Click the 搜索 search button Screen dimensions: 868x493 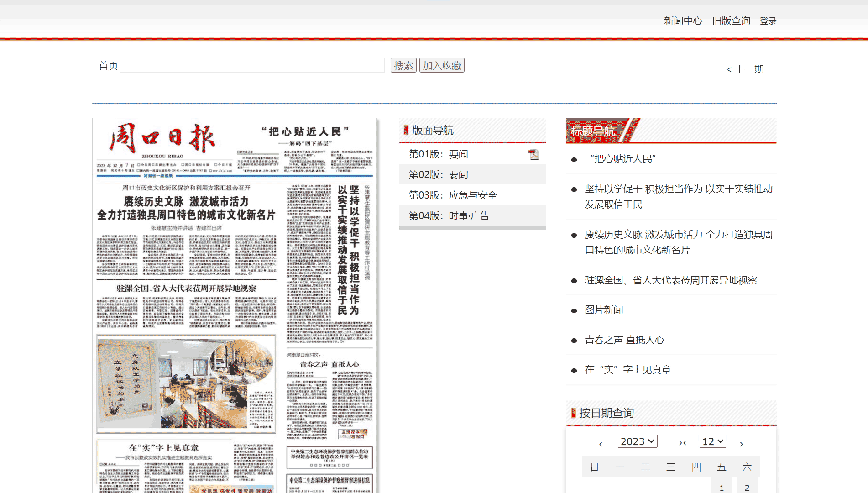[403, 65]
